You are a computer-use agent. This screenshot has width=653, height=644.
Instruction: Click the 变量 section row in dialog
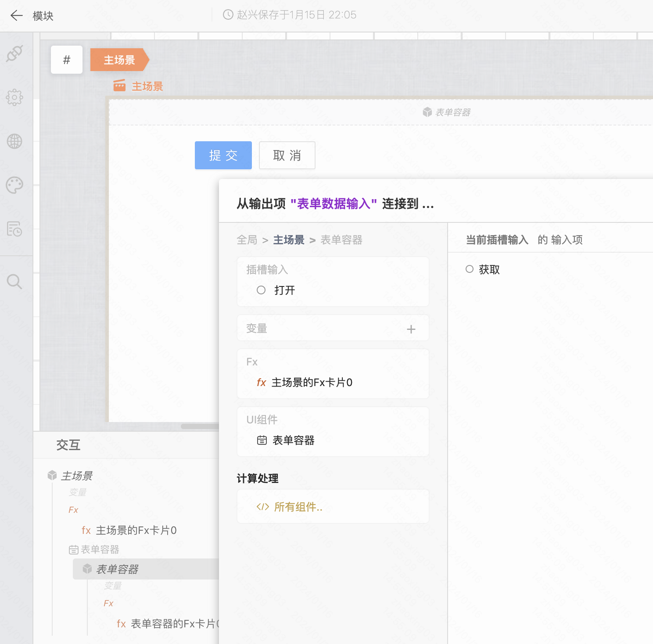click(x=333, y=328)
